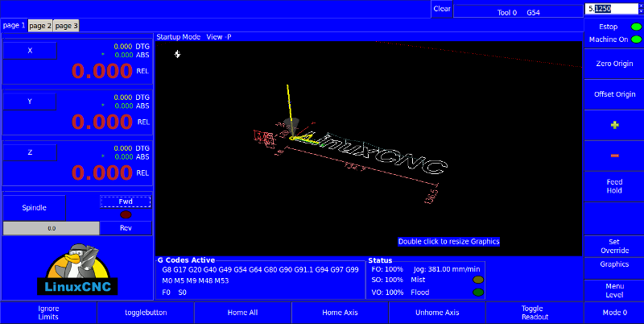Click the Mode 0 button

click(x=614, y=313)
